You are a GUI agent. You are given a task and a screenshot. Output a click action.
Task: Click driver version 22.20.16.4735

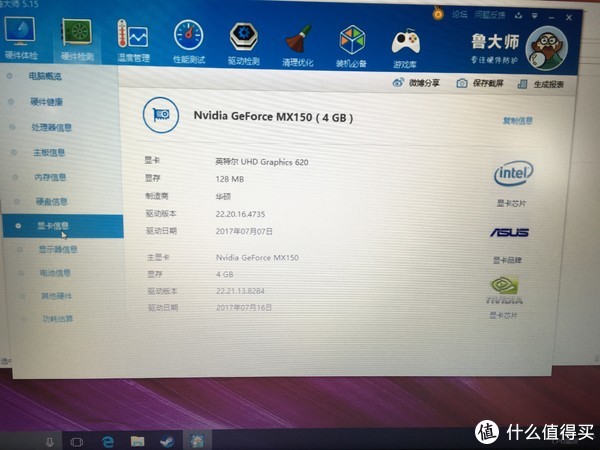[240, 214]
